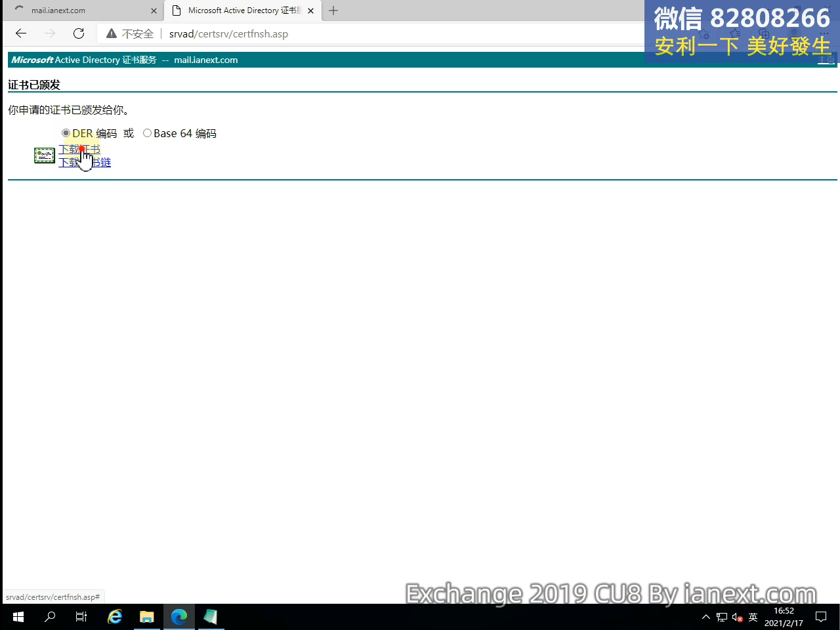Open the notification center icon
This screenshot has width=840, height=630.
pyautogui.click(x=821, y=617)
